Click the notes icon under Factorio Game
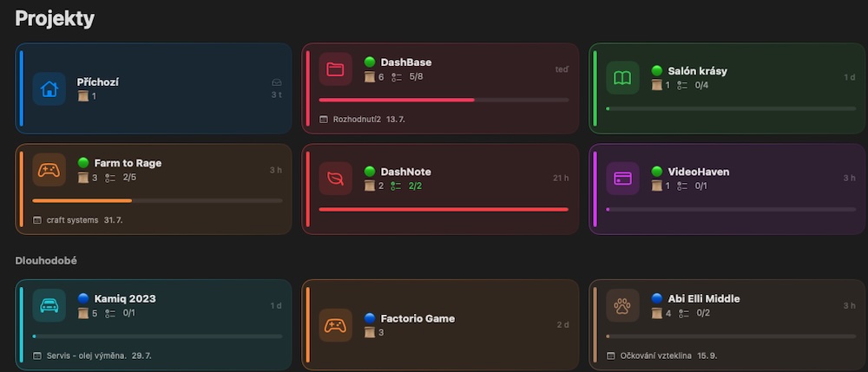Viewport: 868px width, 372px height. tap(370, 332)
